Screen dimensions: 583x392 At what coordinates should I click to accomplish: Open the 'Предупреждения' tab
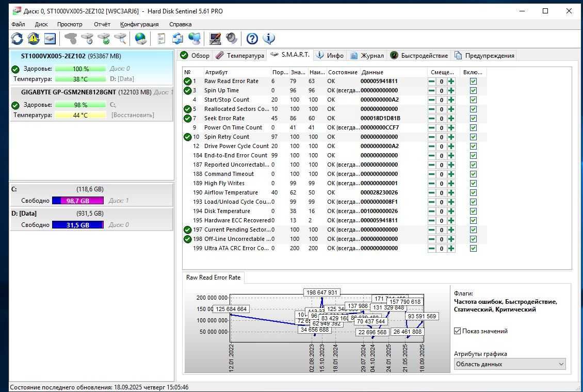point(484,55)
